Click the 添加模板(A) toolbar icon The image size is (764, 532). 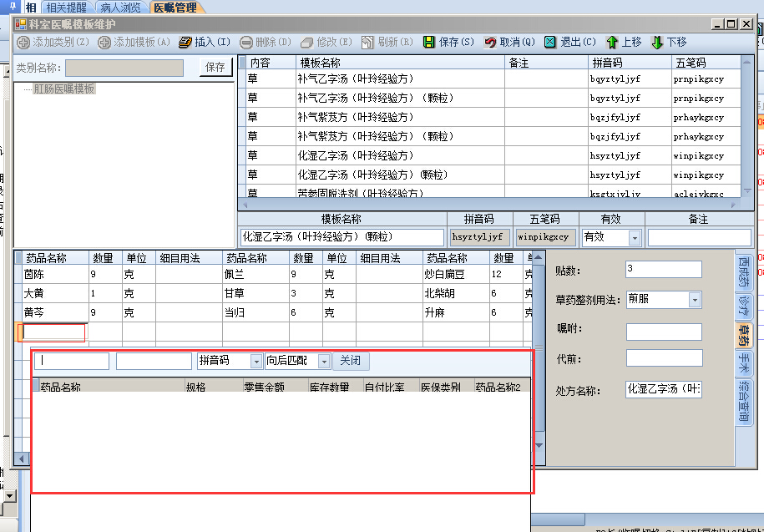click(x=104, y=43)
